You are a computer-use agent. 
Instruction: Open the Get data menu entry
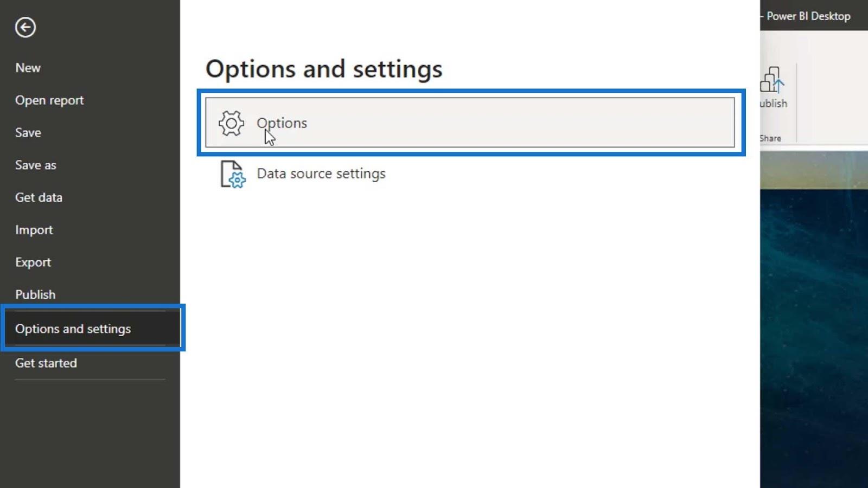(39, 197)
